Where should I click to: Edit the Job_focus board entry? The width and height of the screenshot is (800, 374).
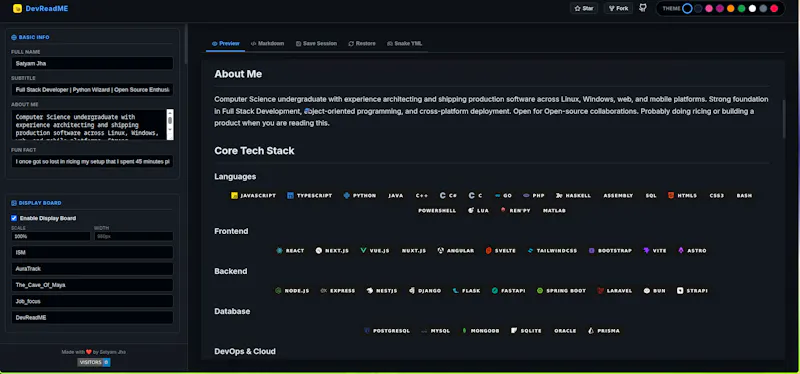92,301
